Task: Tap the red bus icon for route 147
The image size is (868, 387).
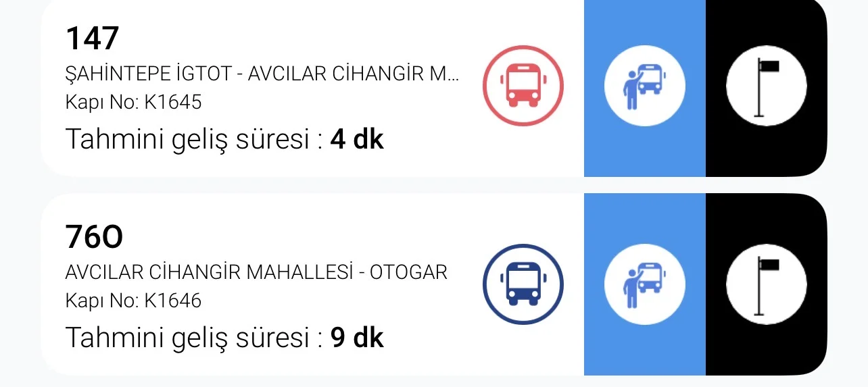Action: [x=523, y=86]
